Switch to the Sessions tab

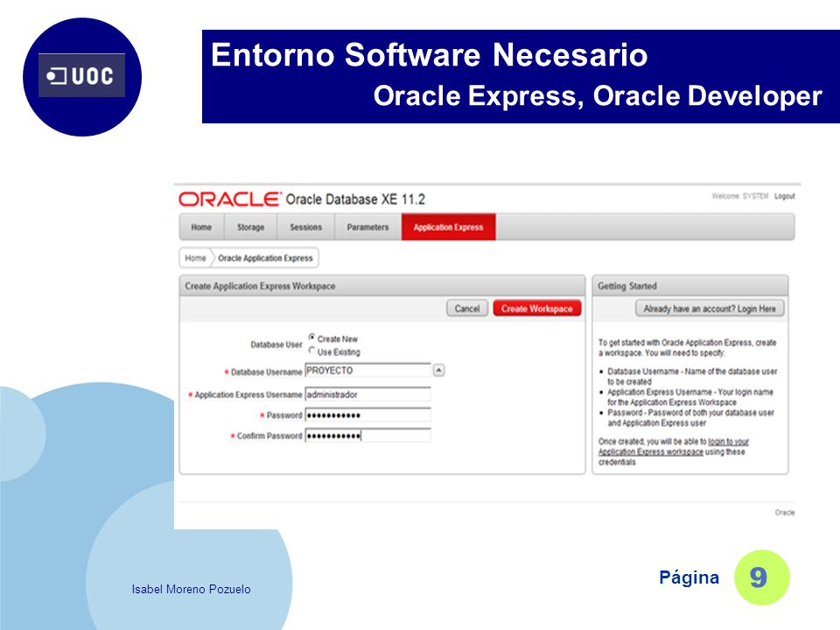306,227
